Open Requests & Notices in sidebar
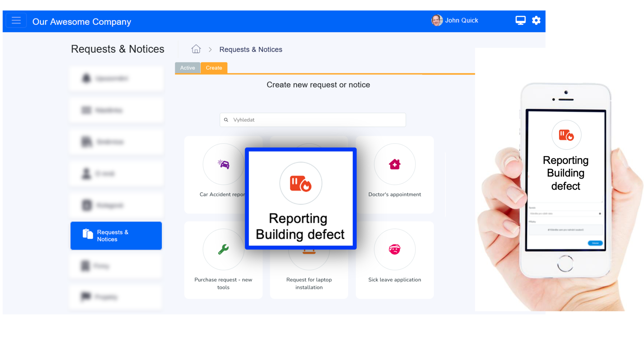644x340 pixels. coord(116,235)
